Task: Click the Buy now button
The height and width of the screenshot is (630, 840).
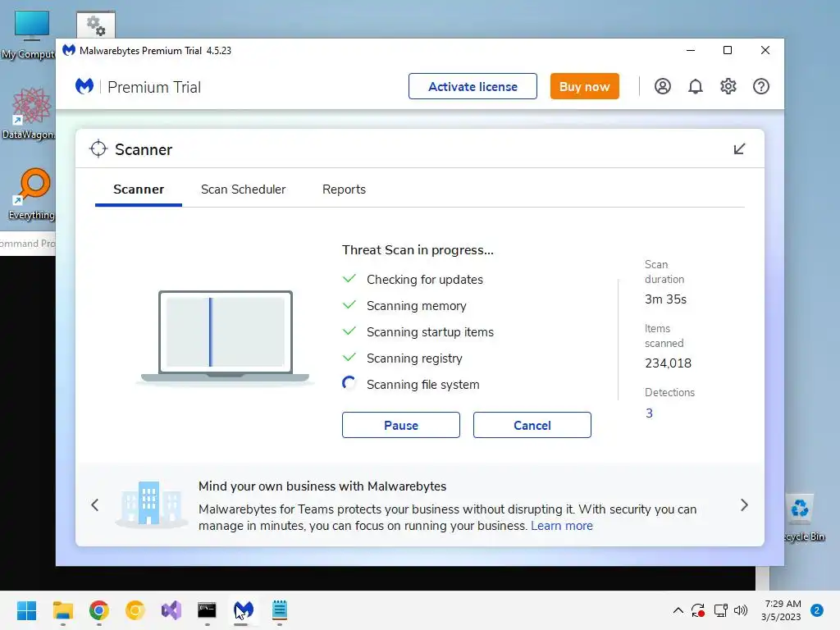Action: pyautogui.click(x=584, y=86)
